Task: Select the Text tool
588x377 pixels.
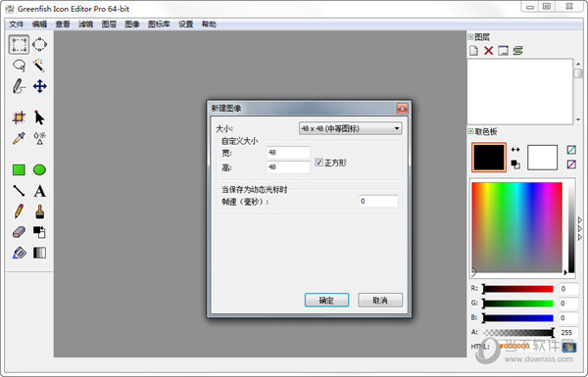Action: [x=39, y=191]
